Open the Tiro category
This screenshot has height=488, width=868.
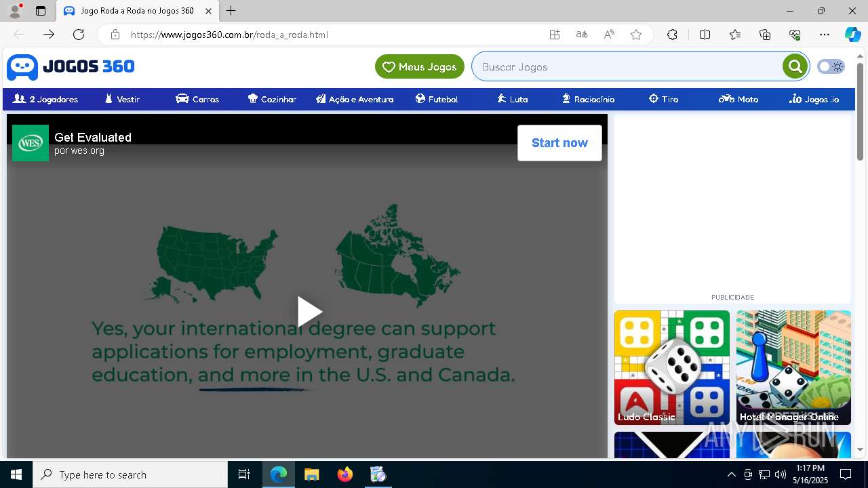(x=663, y=99)
